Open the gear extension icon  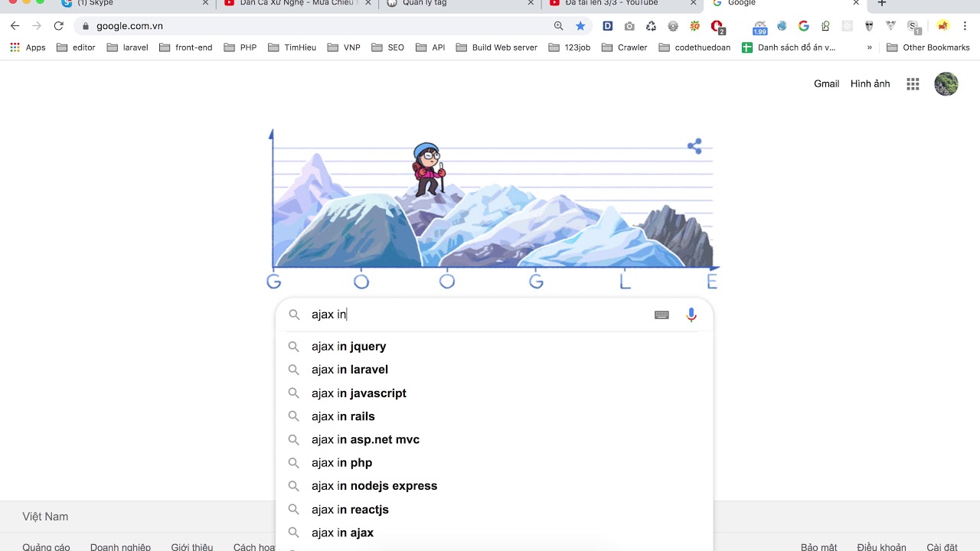point(673,26)
